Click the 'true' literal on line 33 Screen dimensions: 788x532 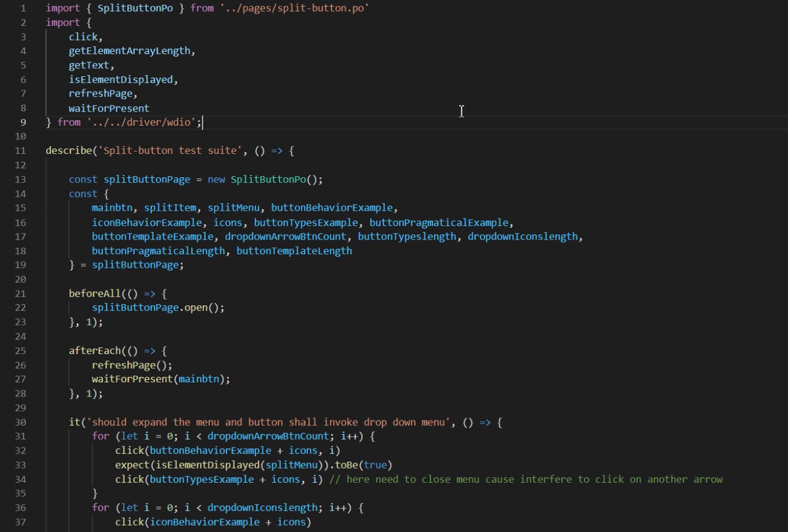pos(376,465)
